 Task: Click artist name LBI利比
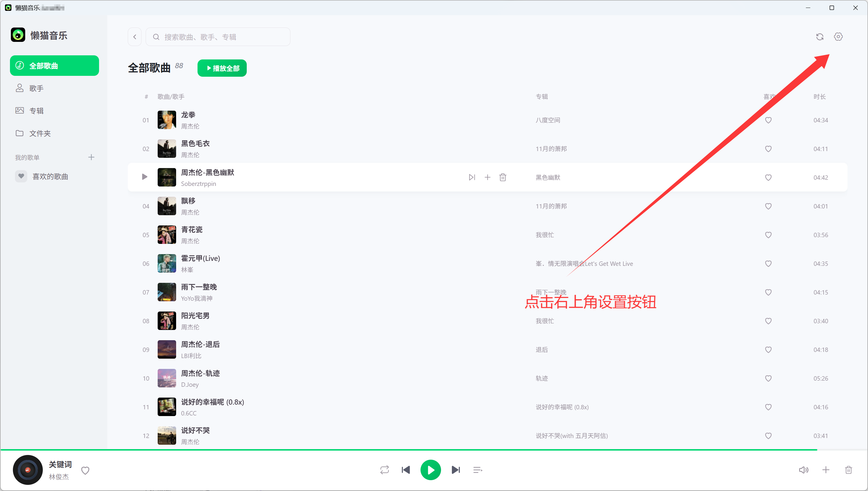click(191, 356)
